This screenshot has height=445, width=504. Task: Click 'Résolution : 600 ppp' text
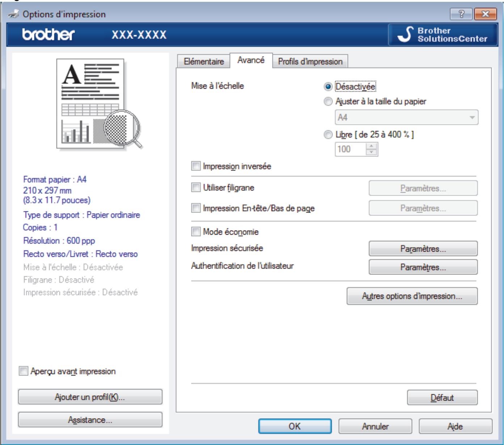[x=59, y=241]
